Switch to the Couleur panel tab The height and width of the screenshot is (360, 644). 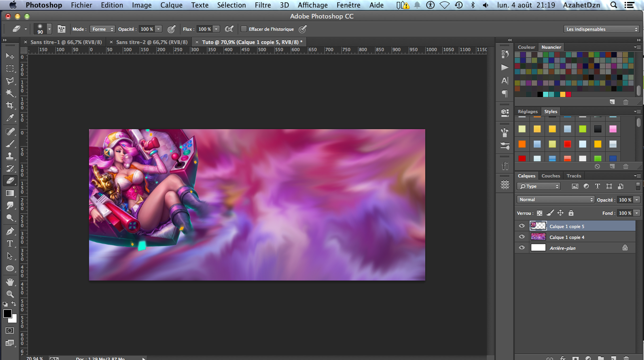(527, 47)
